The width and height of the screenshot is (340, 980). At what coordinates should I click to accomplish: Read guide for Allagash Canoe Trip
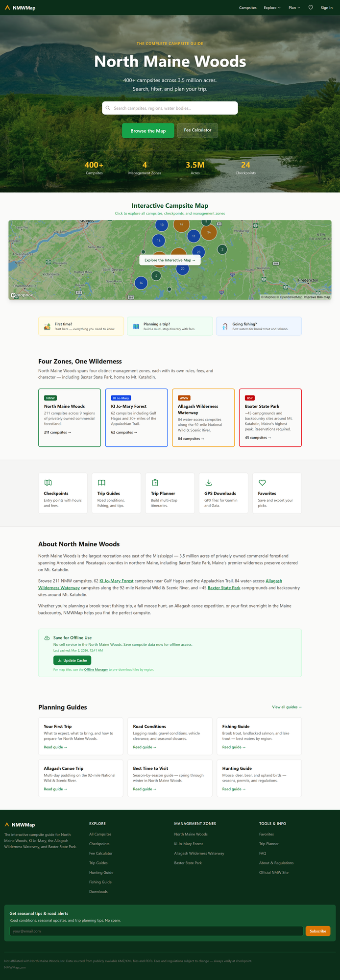[x=55, y=789]
